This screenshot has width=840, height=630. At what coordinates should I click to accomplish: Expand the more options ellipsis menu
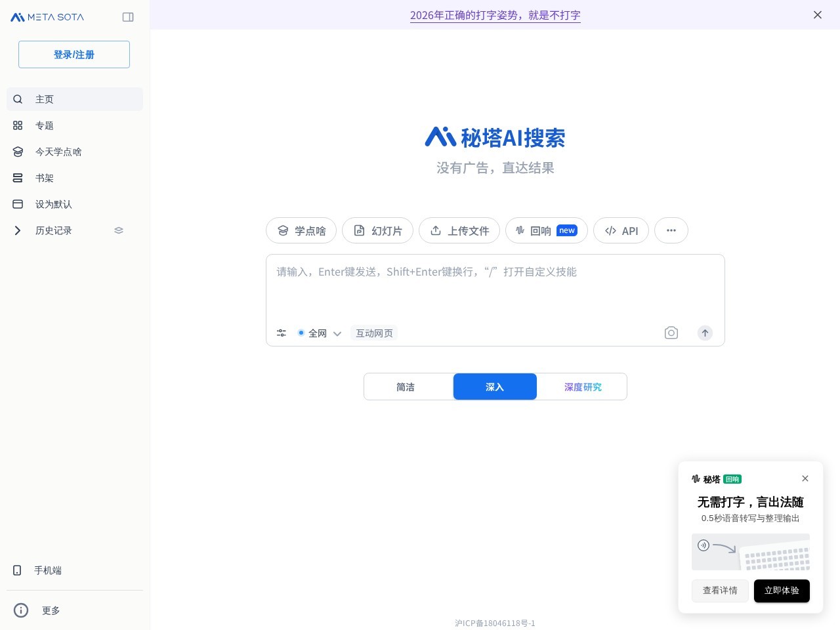click(x=671, y=230)
